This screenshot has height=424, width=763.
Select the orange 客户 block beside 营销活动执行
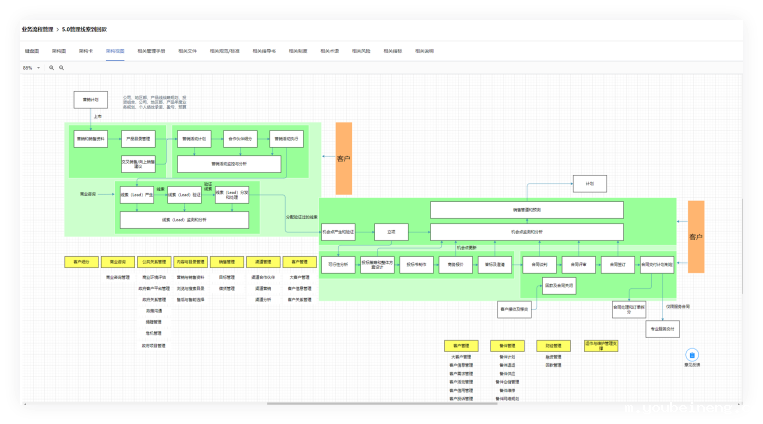click(x=343, y=158)
